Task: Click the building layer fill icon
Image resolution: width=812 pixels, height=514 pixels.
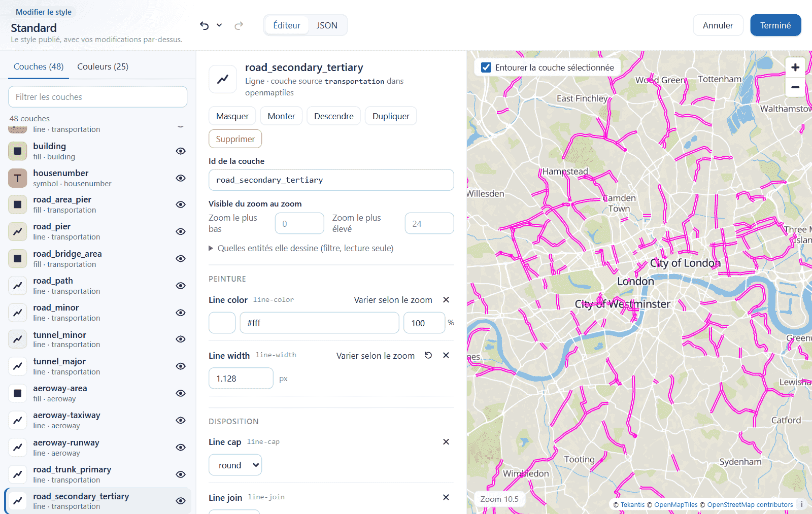Action: [18, 151]
